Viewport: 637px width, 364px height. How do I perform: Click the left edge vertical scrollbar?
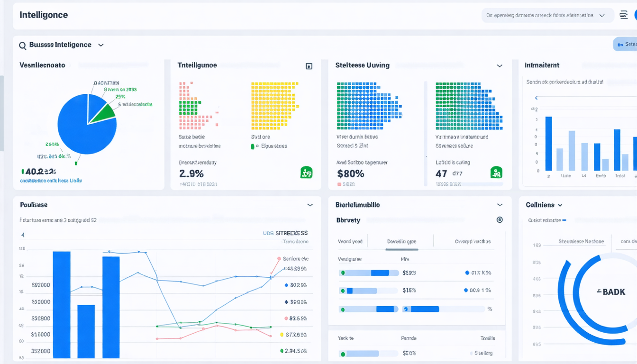[1, 112]
